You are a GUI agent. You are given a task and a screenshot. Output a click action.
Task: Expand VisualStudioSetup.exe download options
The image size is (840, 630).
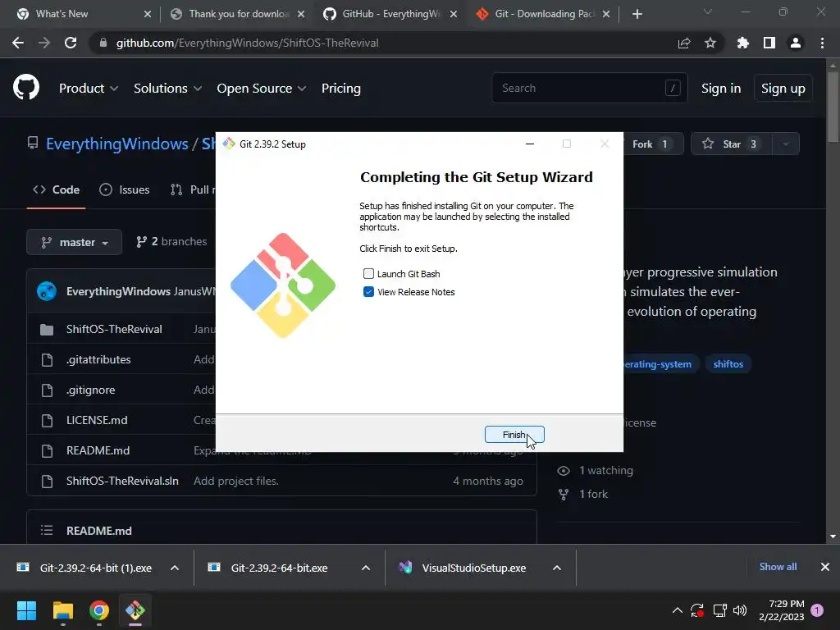pos(557,568)
